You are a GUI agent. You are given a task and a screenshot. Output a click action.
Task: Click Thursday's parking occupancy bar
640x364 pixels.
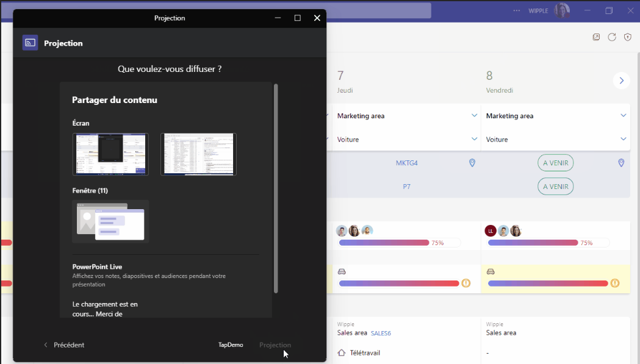point(399,283)
